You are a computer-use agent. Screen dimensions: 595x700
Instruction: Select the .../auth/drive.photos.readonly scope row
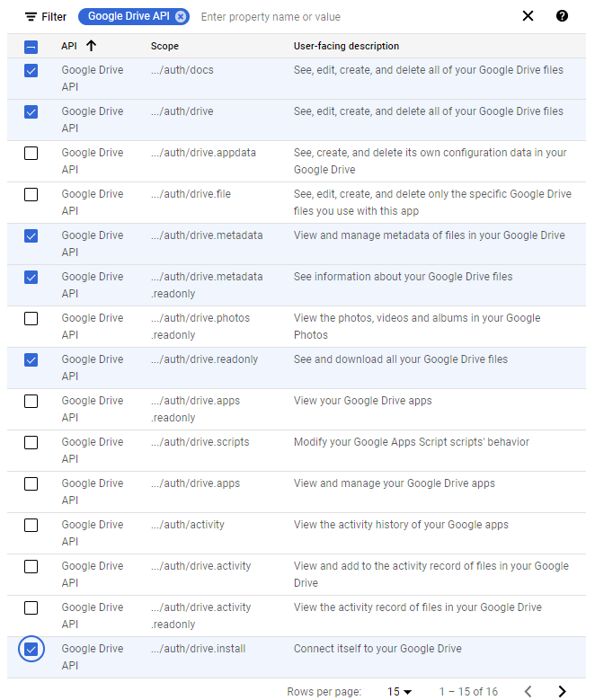[x=31, y=319]
